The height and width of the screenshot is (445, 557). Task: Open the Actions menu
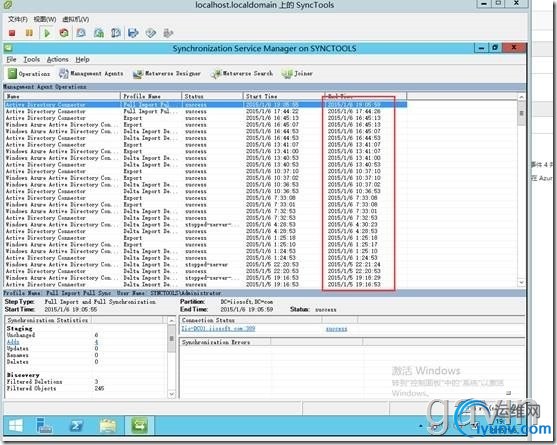point(58,59)
